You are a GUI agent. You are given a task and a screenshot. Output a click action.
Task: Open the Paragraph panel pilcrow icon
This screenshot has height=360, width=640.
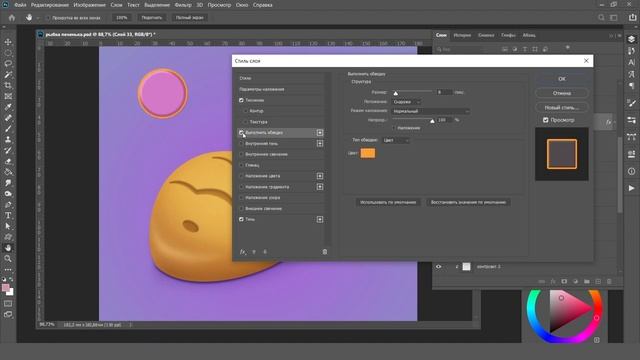click(x=631, y=86)
